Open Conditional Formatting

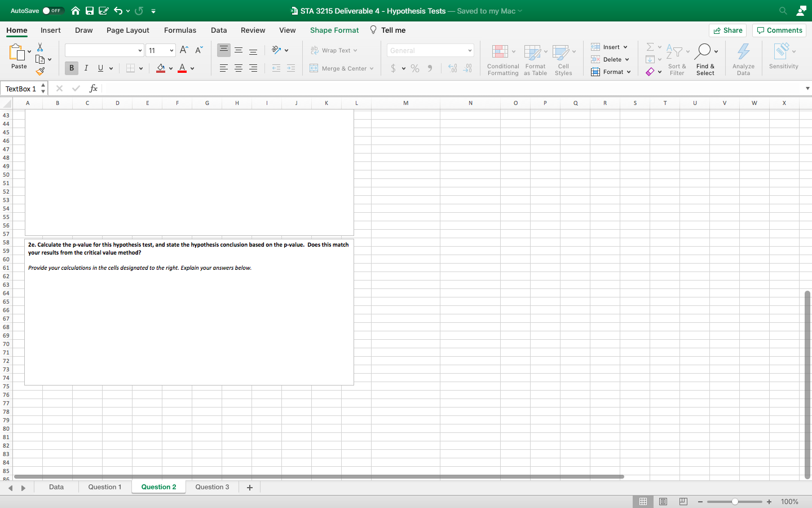click(x=502, y=60)
